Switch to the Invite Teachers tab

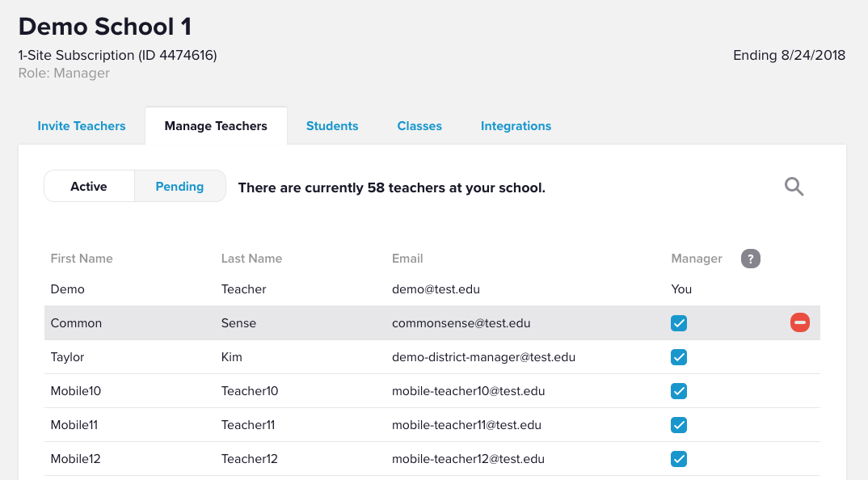(x=82, y=126)
